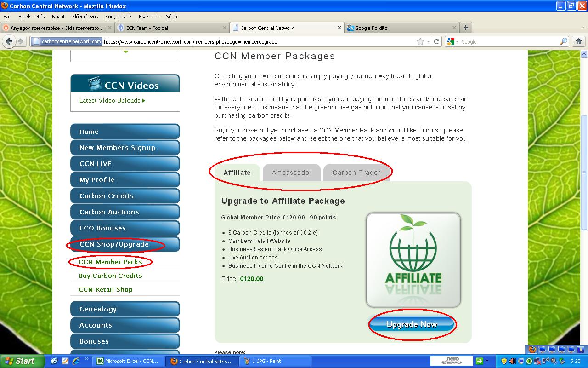
Task: Expand the search engine dropdown
Action: pos(457,41)
